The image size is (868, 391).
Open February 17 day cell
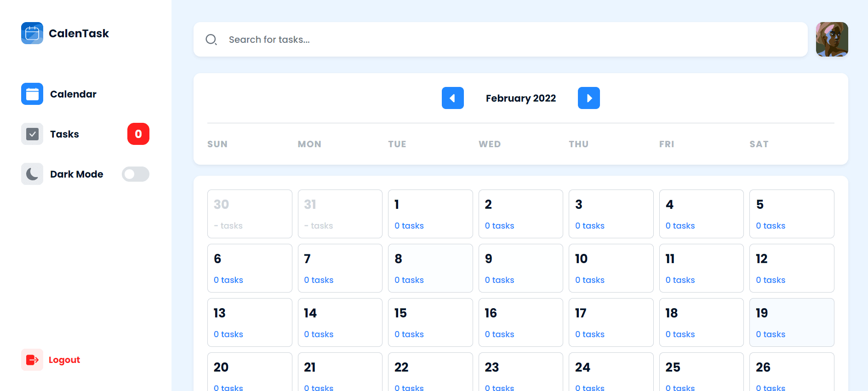click(x=611, y=322)
